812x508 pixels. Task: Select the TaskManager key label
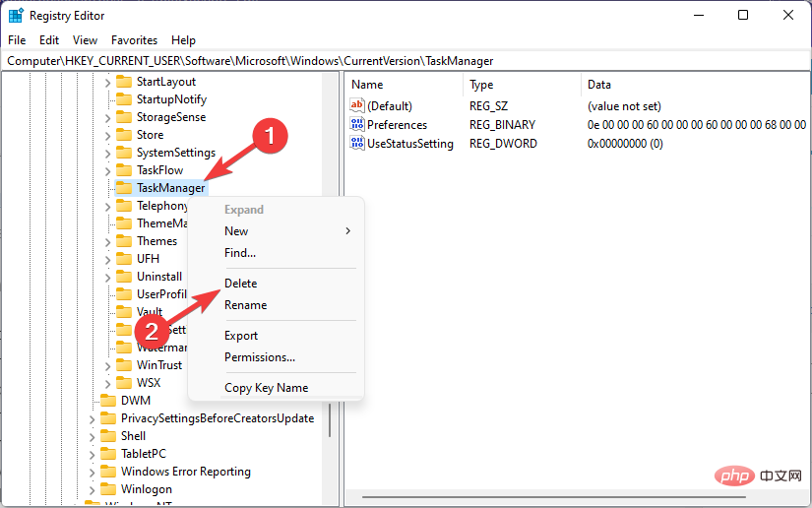tap(171, 188)
